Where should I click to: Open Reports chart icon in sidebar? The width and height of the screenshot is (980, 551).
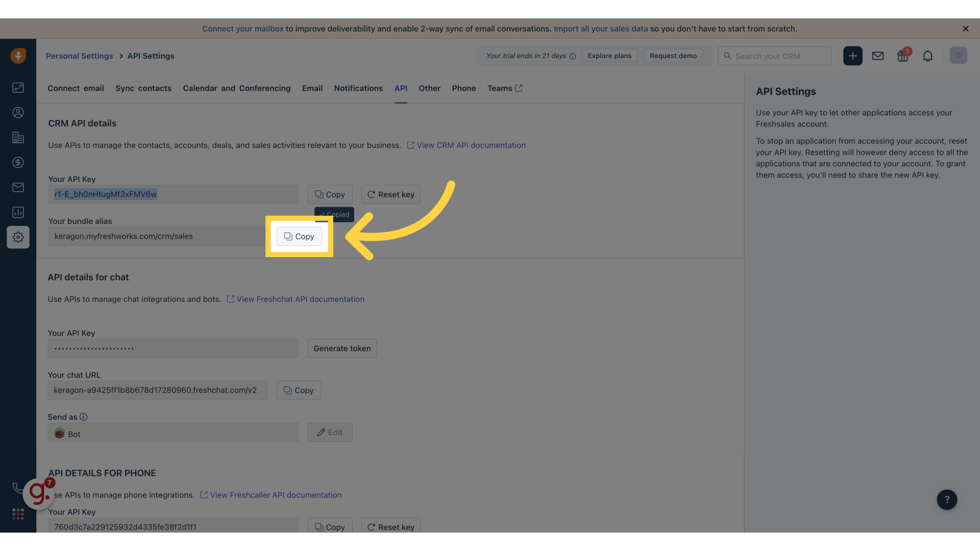(18, 212)
